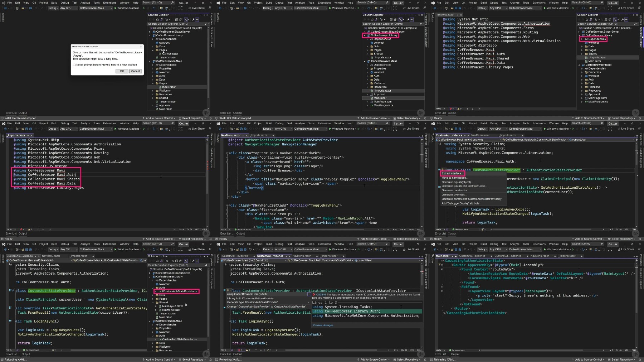Collapse top-row div outlining region in NavMenu.razor editor
The image size is (644, 362).
(x=227, y=153)
